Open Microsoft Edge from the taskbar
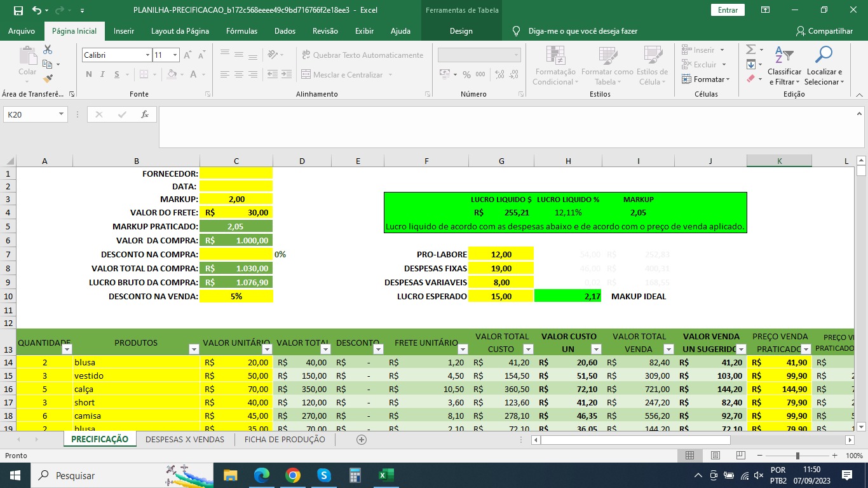Screen dimensions: 868x488 [261, 475]
